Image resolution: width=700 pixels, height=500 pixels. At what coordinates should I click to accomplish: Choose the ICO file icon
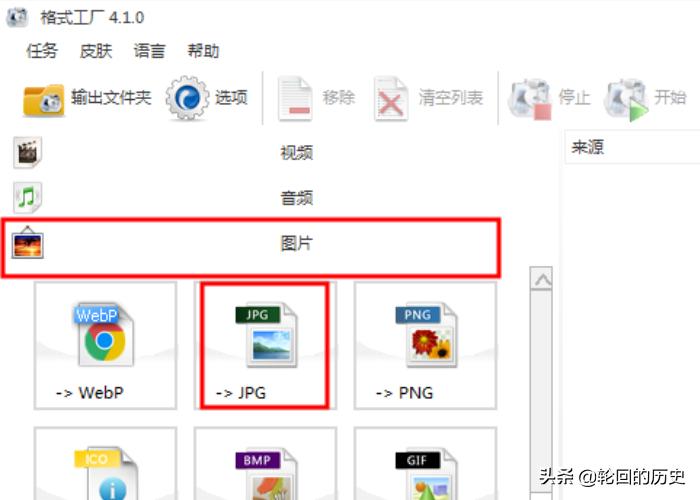click(x=106, y=474)
